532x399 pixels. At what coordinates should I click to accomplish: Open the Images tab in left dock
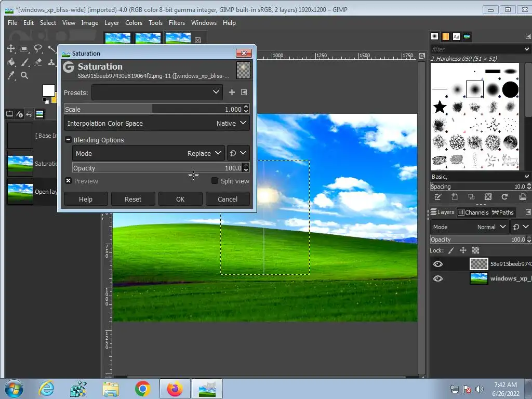39,114
